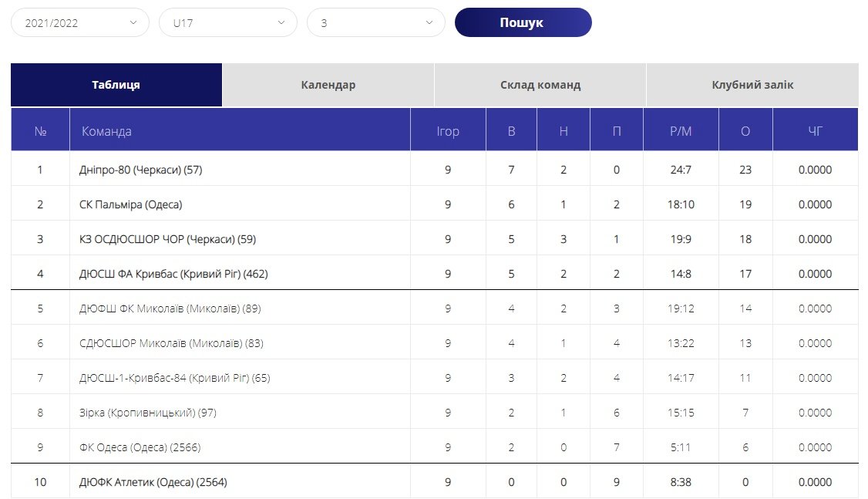Click the Команда column header

click(106, 131)
